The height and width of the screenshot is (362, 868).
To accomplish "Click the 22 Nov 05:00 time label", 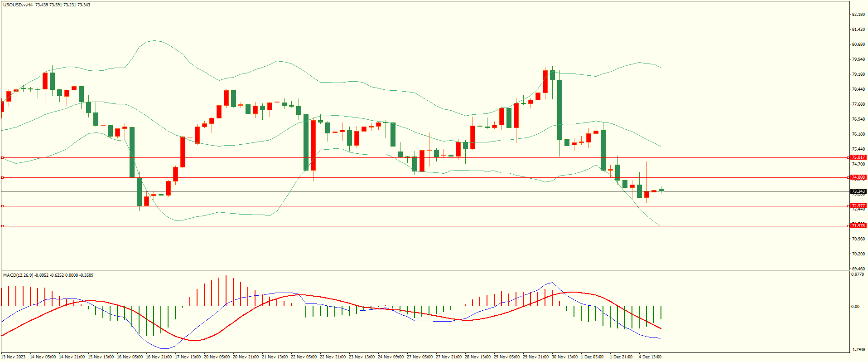I will click(304, 357).
